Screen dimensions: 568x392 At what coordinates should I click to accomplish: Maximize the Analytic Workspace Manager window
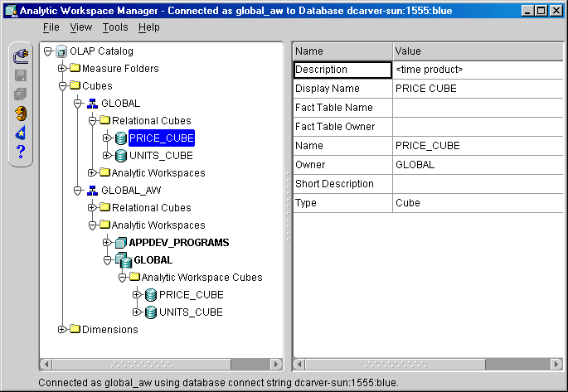click(541, 11)
